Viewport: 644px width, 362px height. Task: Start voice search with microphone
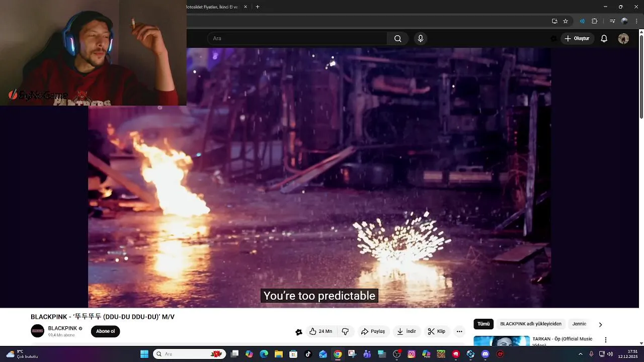pyautogui.click(x=421, y=38)
